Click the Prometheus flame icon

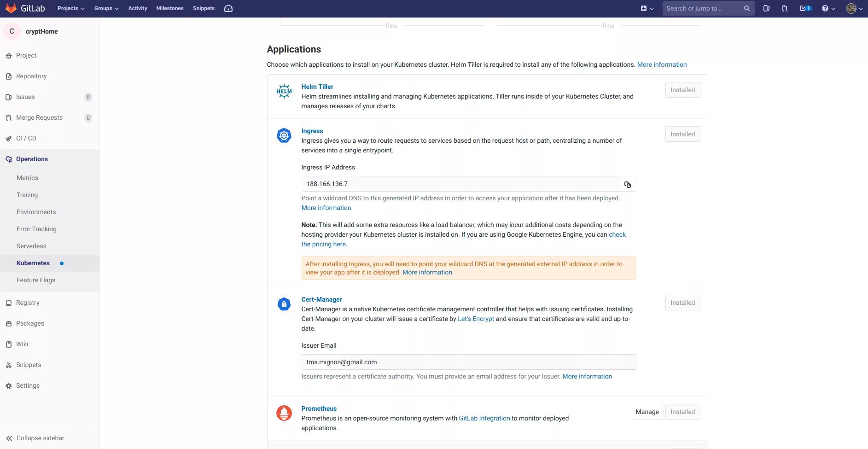[284, 413]
